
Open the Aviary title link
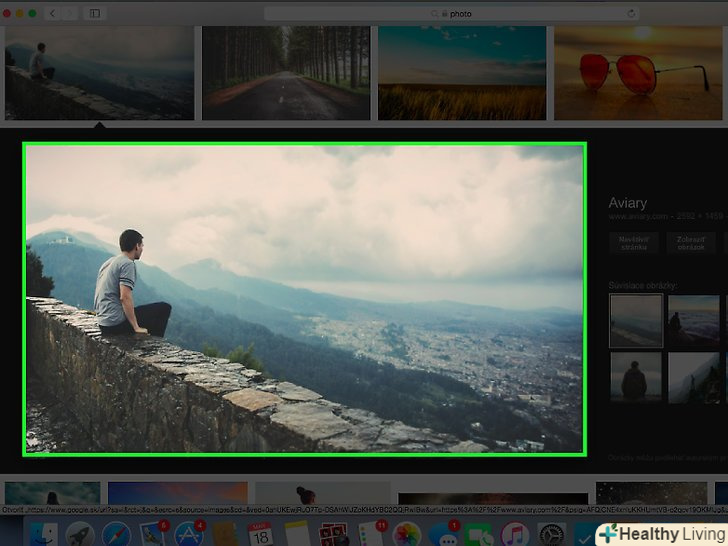click(x=628, y=203)
